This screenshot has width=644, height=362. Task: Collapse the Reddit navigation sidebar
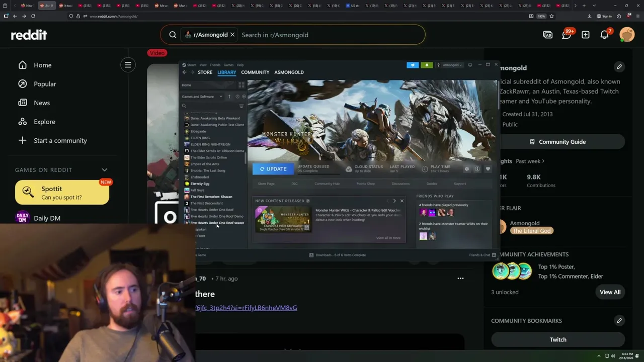128,65
